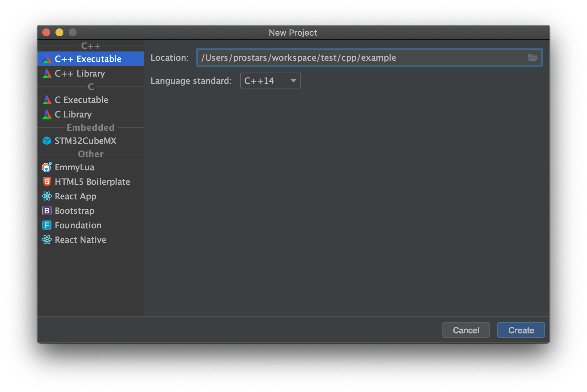Open folder browser for Location field
The image size is (587, 392).
tap(533, 58)
